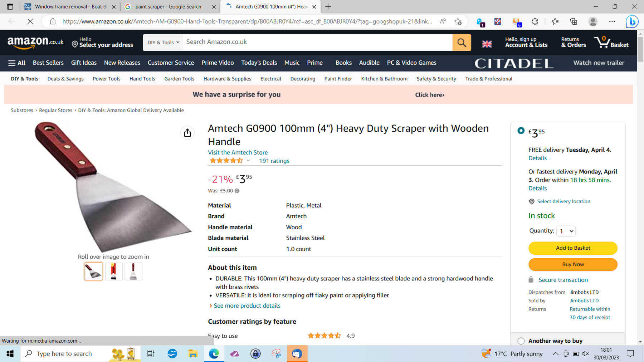Open the Quantity dropdown
The height and width of the screenshot is (362, 644).
click(566, 231)
